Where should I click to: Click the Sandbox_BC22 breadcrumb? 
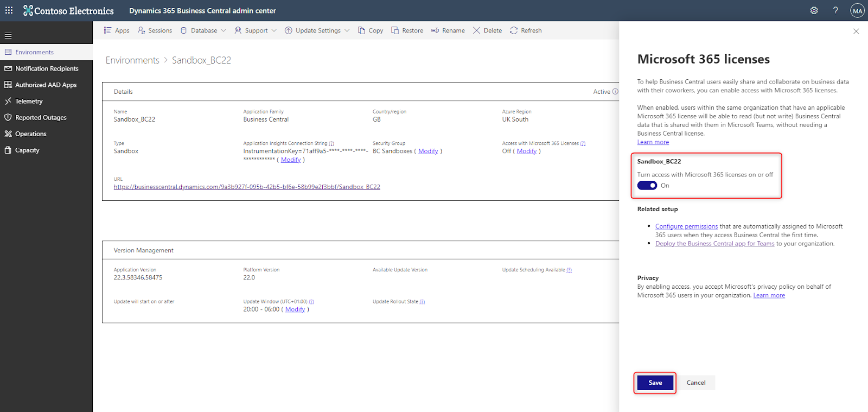(201, 60)
